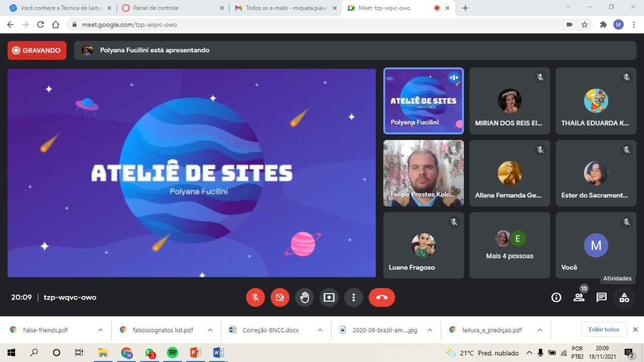Click the red leave call button
Image resolution: width=644 pixels, height=362 pixels.
(381, 298)
